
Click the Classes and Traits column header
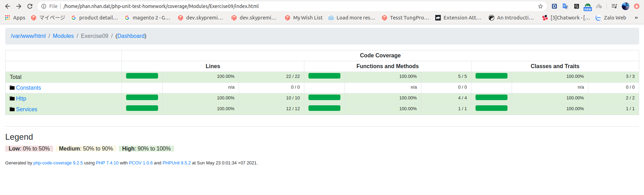tap(555, 66)
